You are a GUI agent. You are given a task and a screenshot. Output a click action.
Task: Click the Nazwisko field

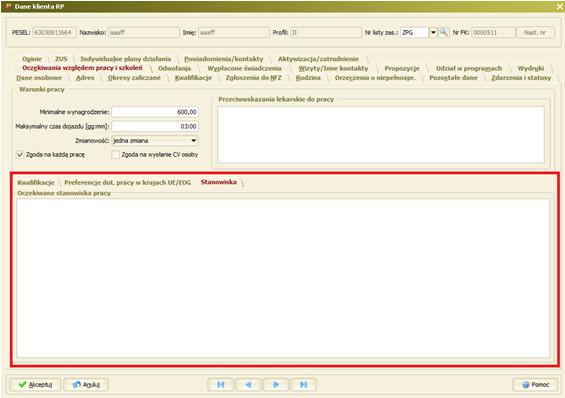(143, 32)
